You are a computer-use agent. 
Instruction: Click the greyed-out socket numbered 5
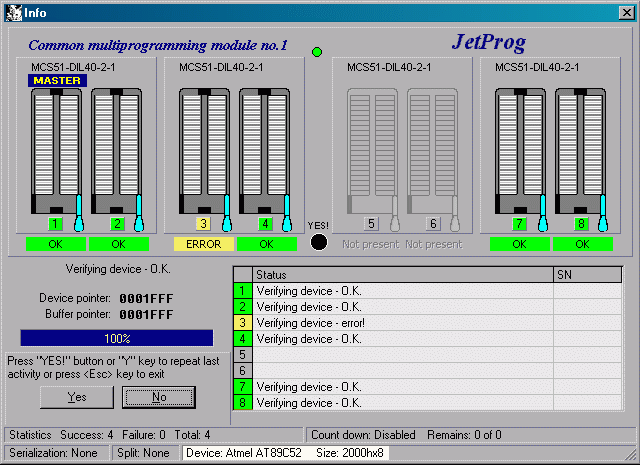coord(371,150)
